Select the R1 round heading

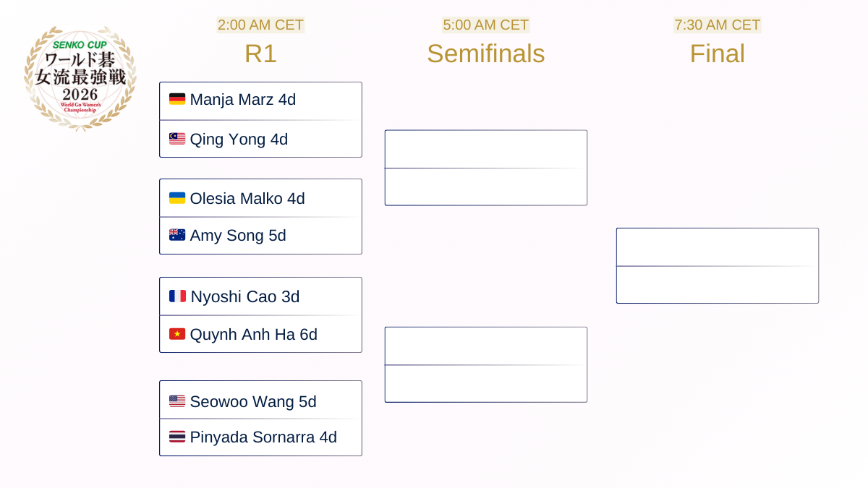[x=260, y=53]
